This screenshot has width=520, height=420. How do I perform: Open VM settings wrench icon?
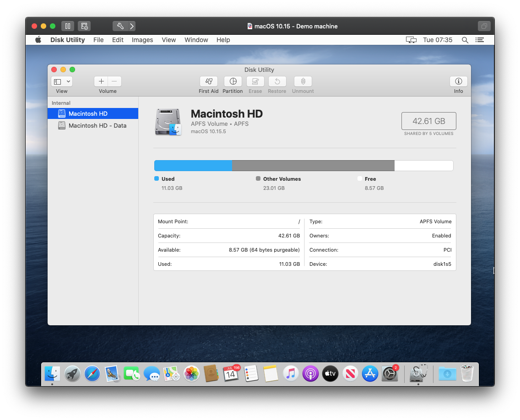[x=120, y=26]
